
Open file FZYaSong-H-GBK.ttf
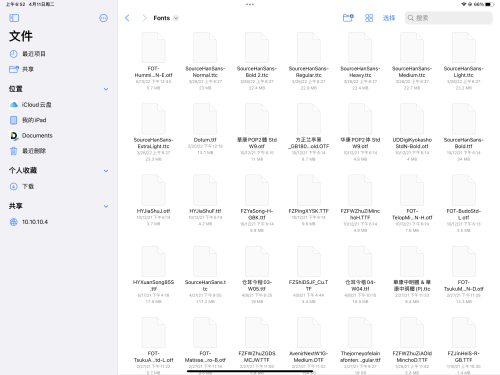coord(257,204)
